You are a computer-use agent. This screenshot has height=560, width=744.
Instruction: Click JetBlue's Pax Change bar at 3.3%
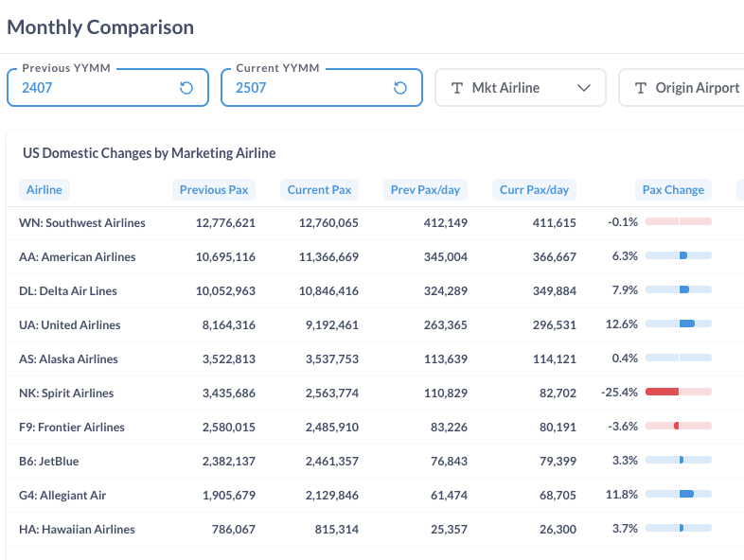click(x=679, y=460)
